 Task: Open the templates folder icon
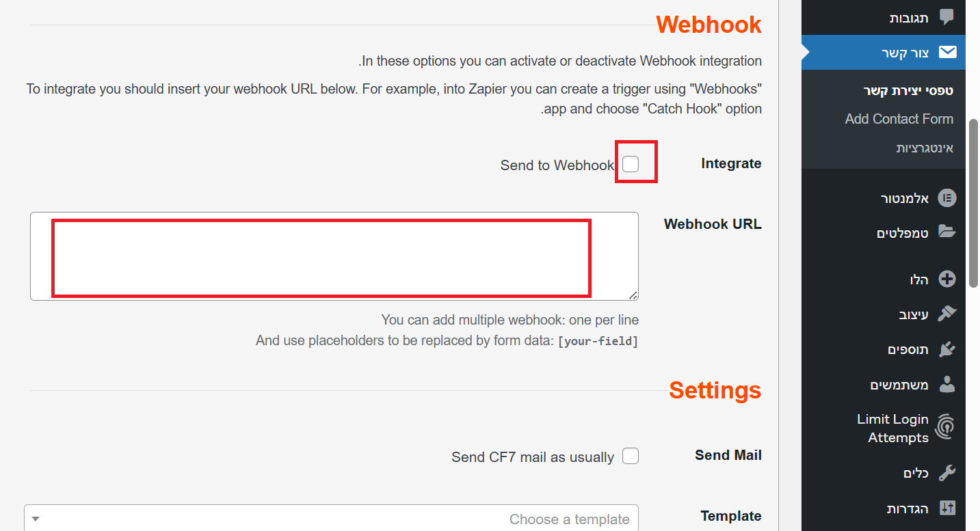946,231
